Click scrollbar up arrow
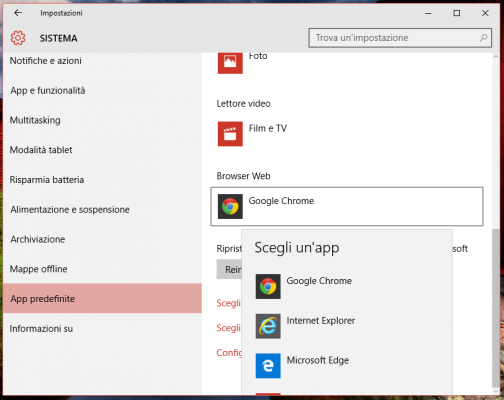Image resolution: width=504 pixels, height=400 pixels. tap(496, 57)
